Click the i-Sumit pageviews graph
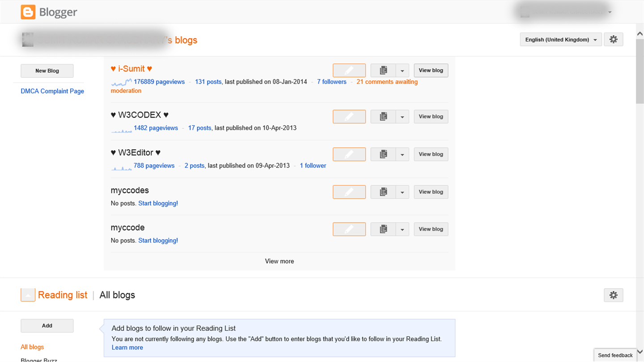The image size is (644, 362). pyautogui.click(x=121, y=82)
